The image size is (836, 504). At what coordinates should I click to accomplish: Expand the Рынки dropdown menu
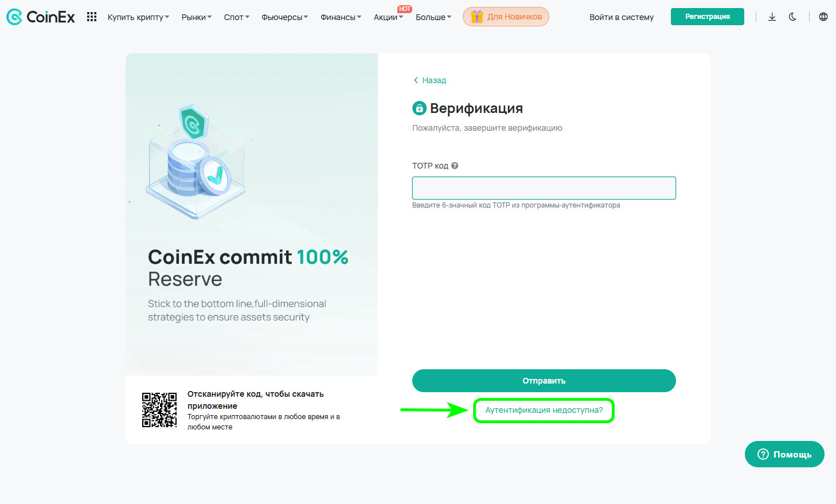pyautogui.click(x=197, y=17)
